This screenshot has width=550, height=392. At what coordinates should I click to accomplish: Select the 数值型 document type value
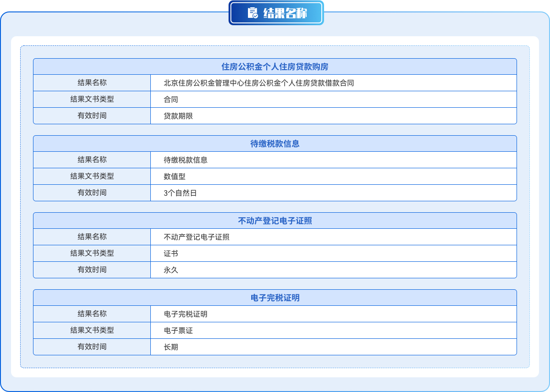(175, 177)
